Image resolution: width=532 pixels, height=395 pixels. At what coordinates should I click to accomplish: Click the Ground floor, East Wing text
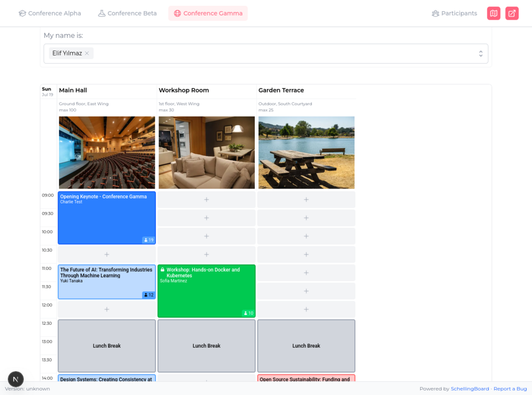click(x=84, y=104)
